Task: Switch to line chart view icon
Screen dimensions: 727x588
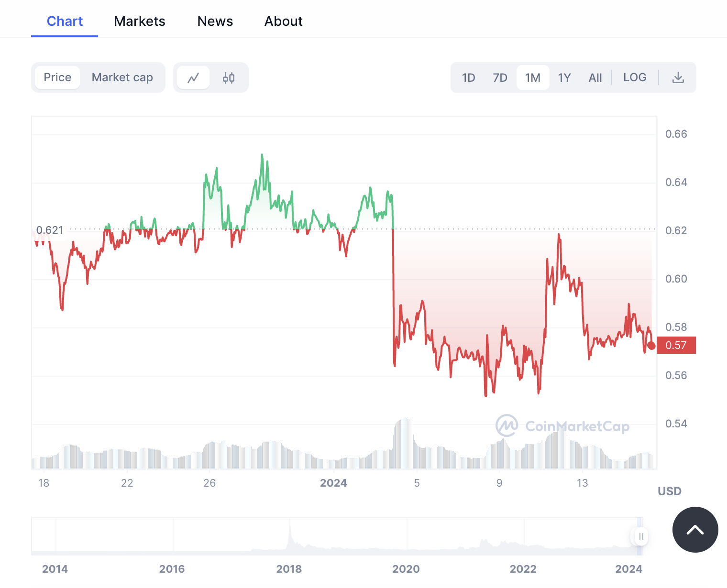Action: [x=193, y=77]
